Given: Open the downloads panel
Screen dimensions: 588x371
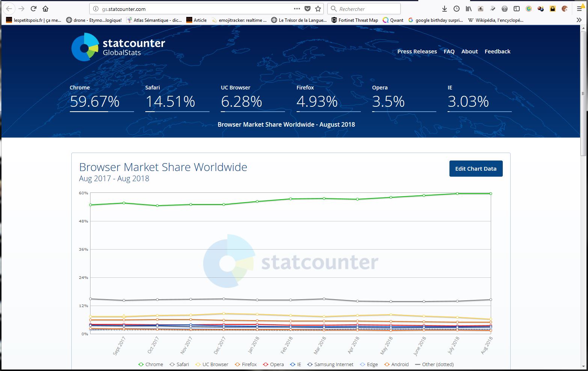Looking at the screenshot, I should pos(445,9).
